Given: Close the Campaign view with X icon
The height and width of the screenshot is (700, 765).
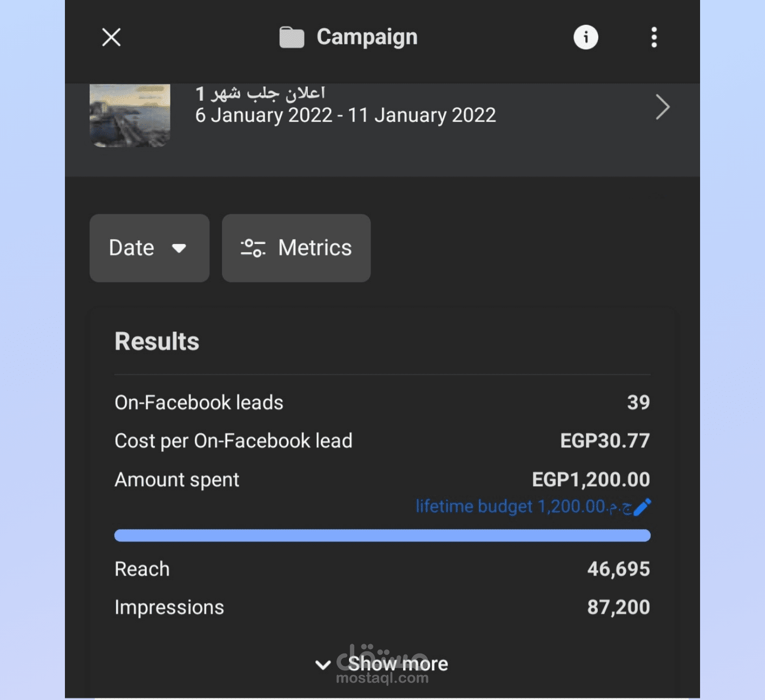Looking at the screenshot, I should click(111, 37).
